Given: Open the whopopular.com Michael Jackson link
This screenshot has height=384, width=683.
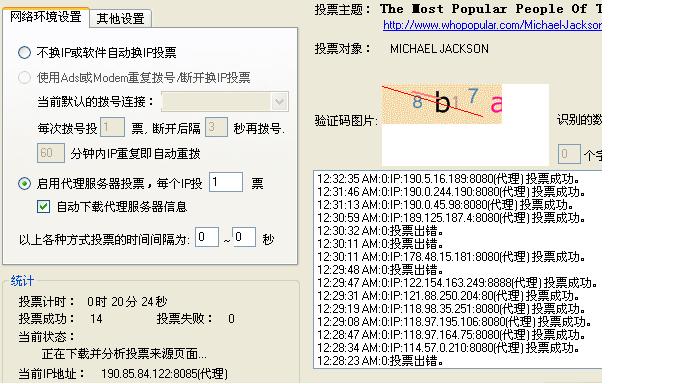Looking at the screenshot, I should (492, 25).
